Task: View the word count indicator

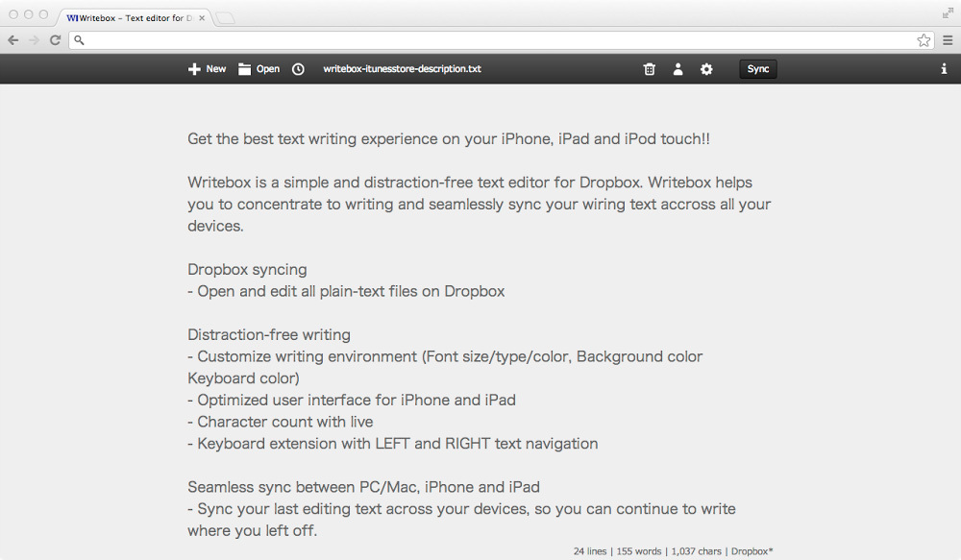Action: coord(638,550)
